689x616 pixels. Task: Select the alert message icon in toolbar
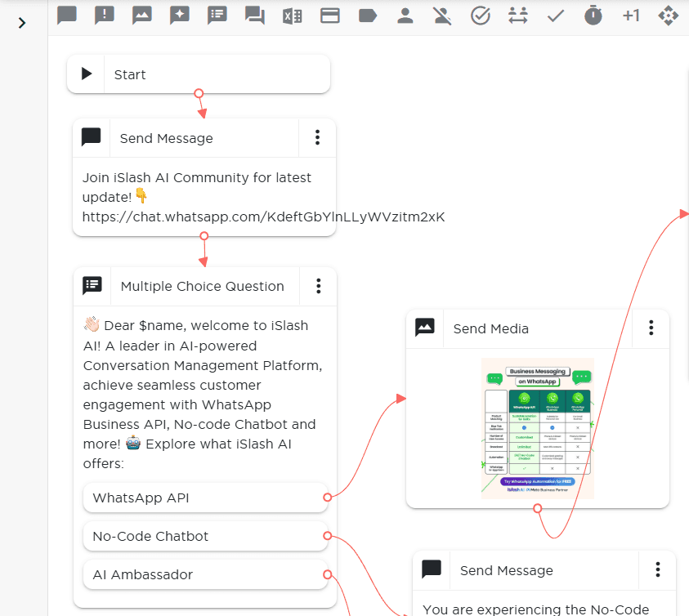tap(105, 16)
